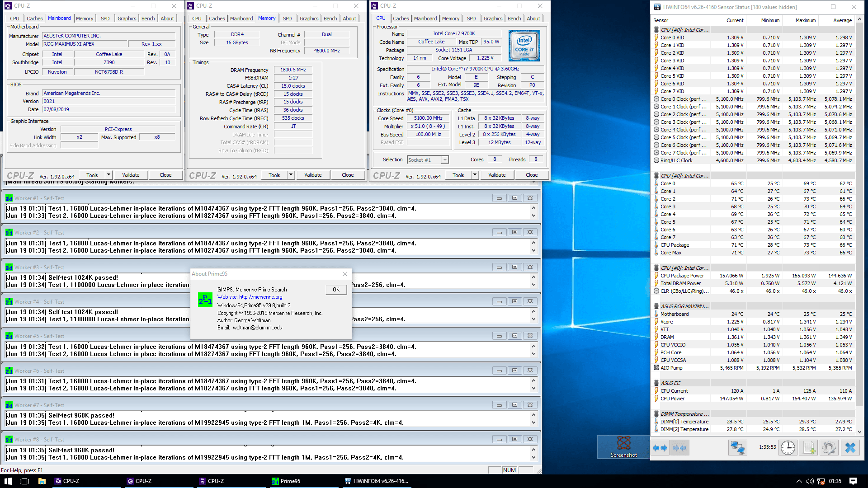The image size is (868, 488).
Task: Open Tools dropdown arrow in Mainboard CPU-Z
Action: 108,175
